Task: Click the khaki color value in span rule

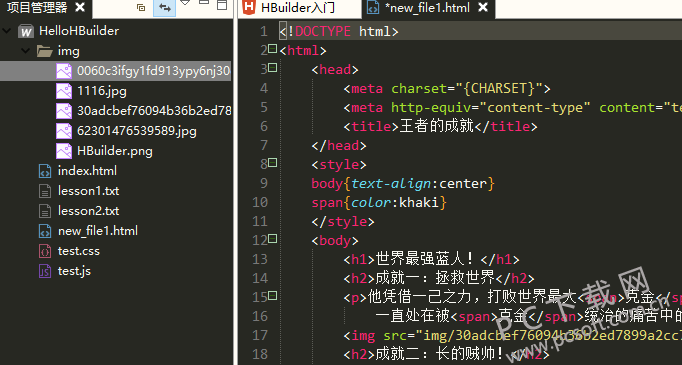Action: (x=418, y=203)
